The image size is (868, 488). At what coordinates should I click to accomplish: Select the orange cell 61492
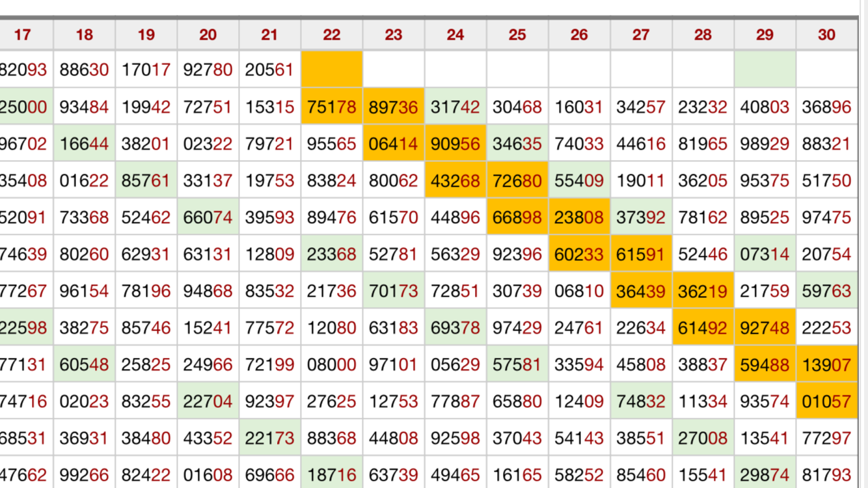pyautogui.click(x=703, y=327)
